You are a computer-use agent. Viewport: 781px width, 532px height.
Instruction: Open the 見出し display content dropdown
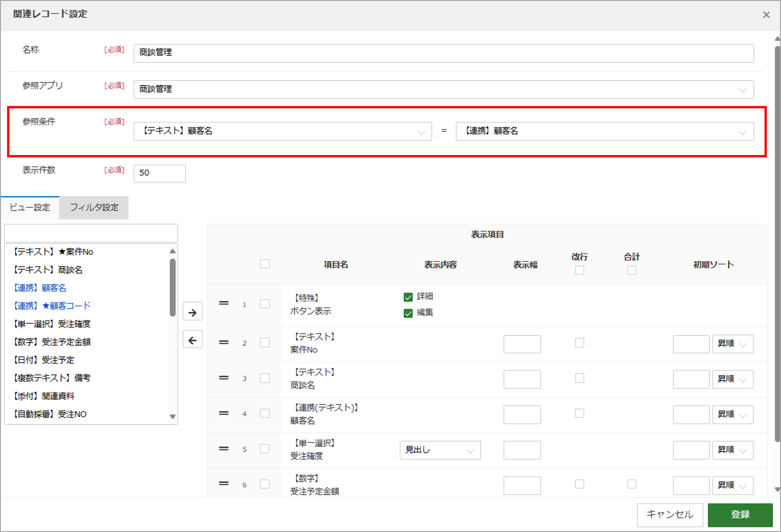point(440,450)
